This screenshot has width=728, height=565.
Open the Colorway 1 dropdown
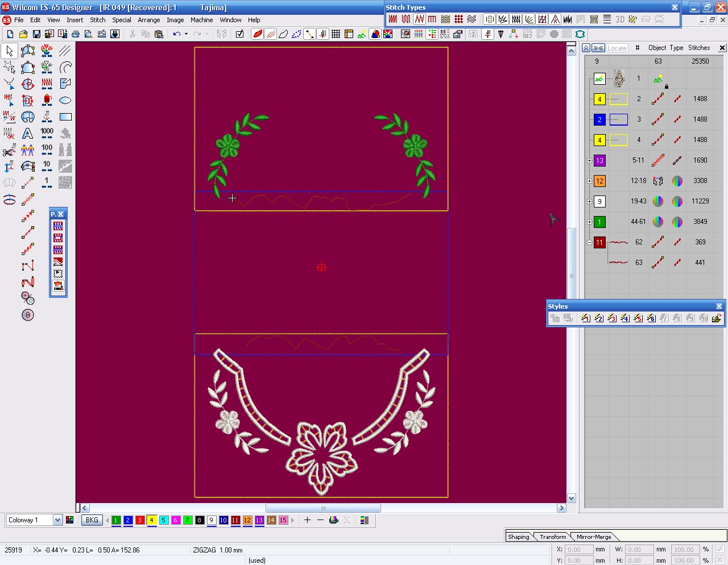(x=57, y=520)
